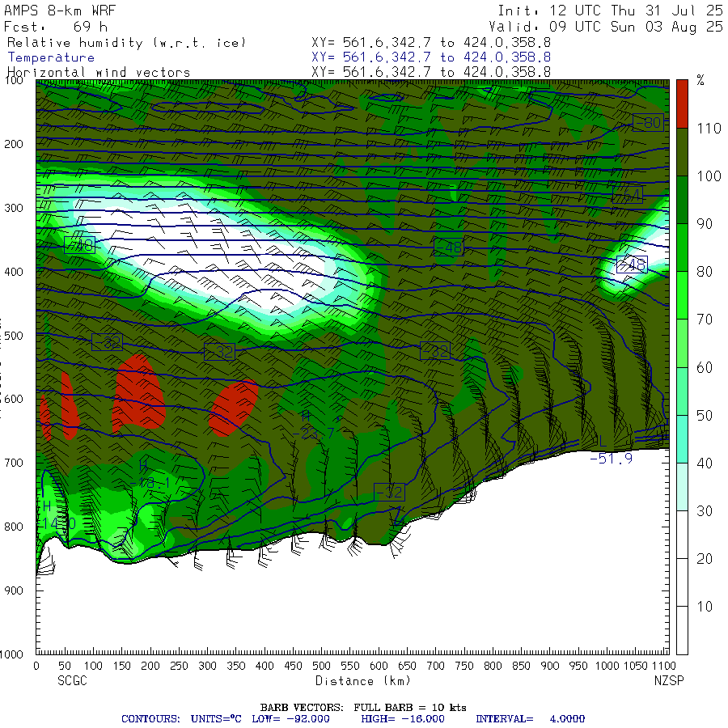The height and width of the screenshot is (728, 728).
Task: Select the dark green 90–100 colorbar band
Action: pyautogui.click(x=682, y=200)
